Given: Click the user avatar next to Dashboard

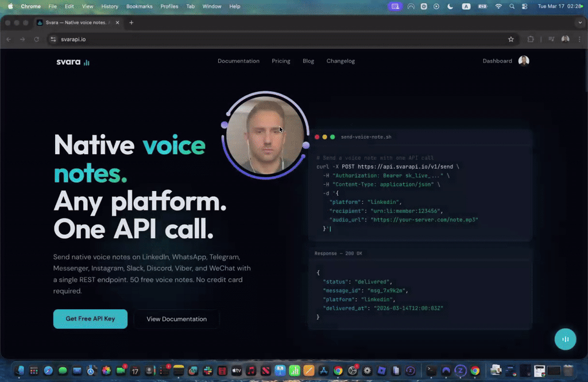Looking at the screenshot, I should (x=524, y=61).
